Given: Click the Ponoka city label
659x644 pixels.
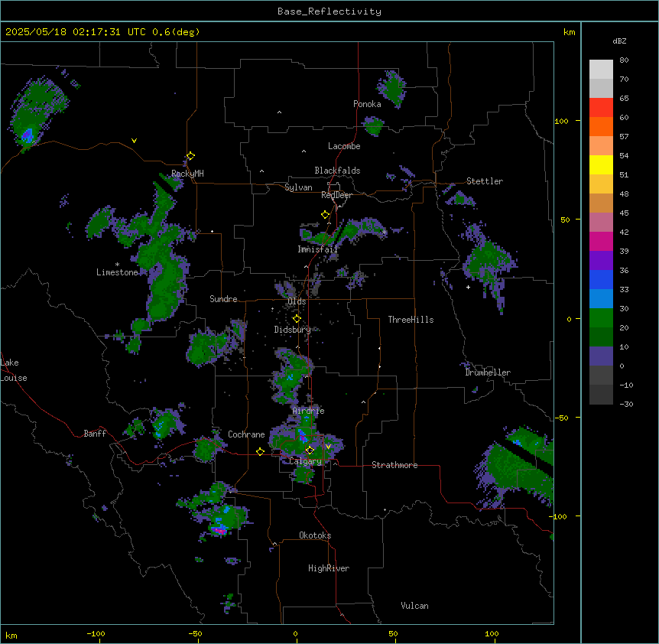Looking at the screenshot, I should pos(367,104).
